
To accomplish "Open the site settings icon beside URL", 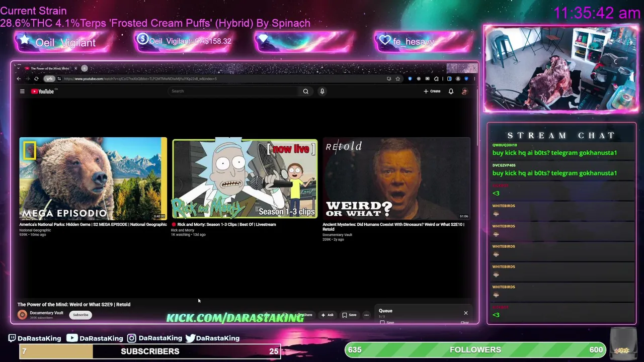I will (59, 78).
